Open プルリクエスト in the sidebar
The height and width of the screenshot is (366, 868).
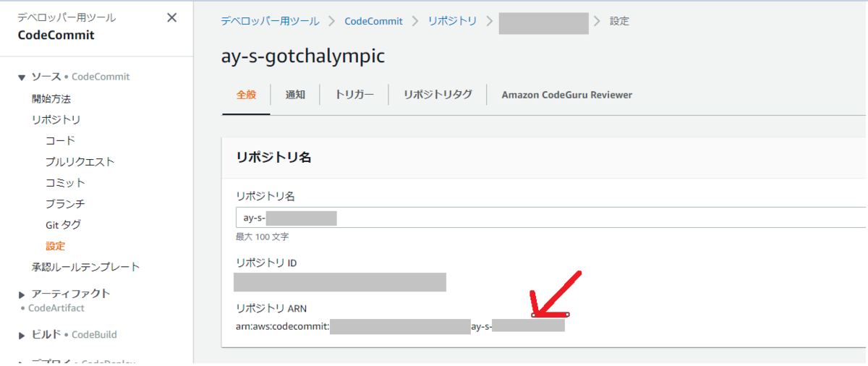(80, 161)
